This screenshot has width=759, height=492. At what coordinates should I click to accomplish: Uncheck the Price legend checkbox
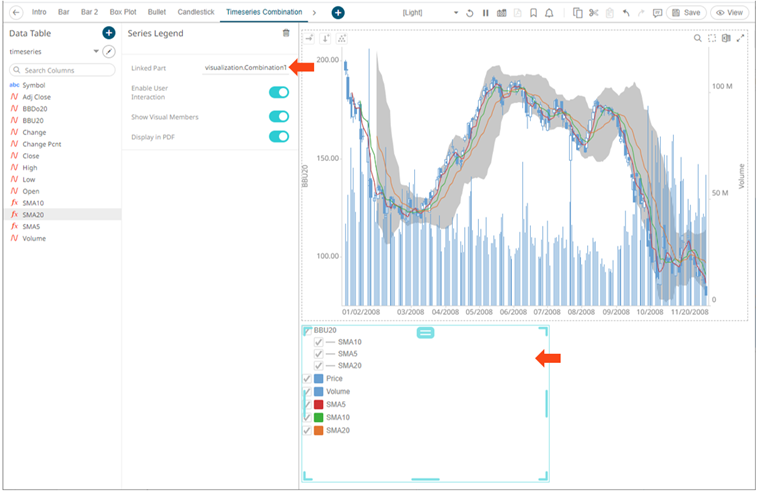coord(307,379)
